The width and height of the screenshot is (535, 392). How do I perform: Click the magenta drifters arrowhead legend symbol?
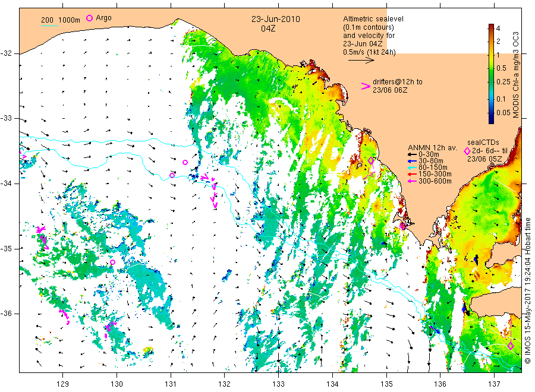(x=366, y=86)
